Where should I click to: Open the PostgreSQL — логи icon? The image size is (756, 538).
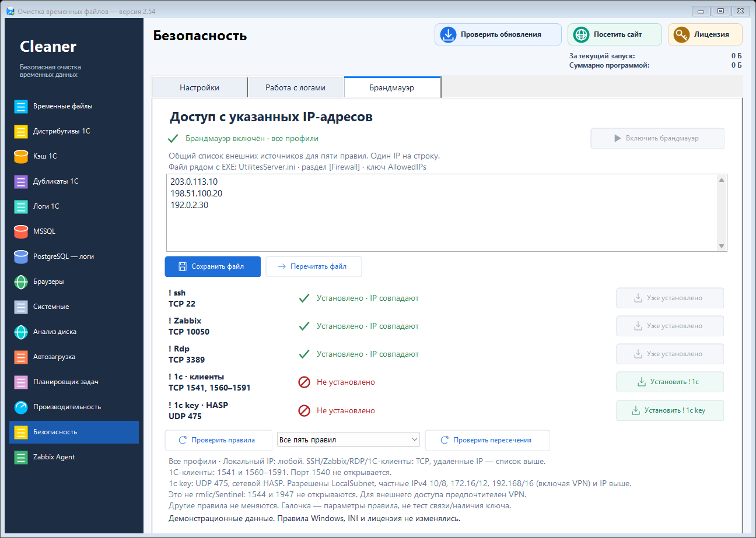coord(21,257)
